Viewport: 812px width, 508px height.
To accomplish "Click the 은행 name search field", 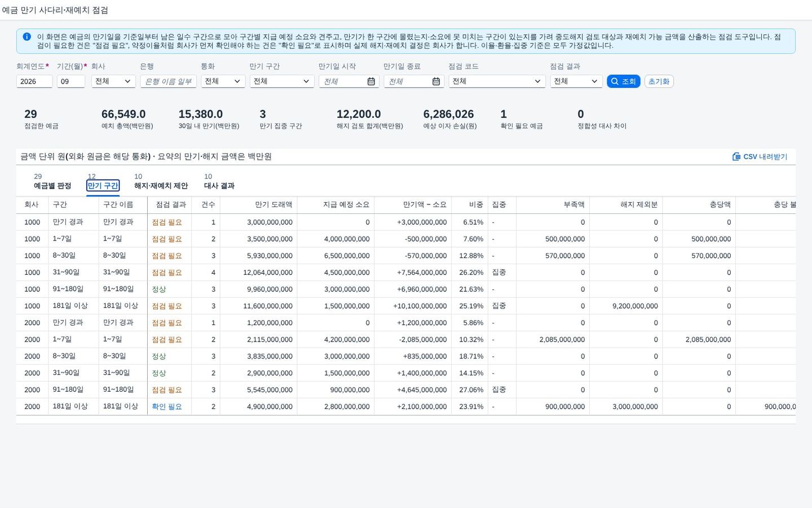I will pyautogui.click(x=168, y=81).
